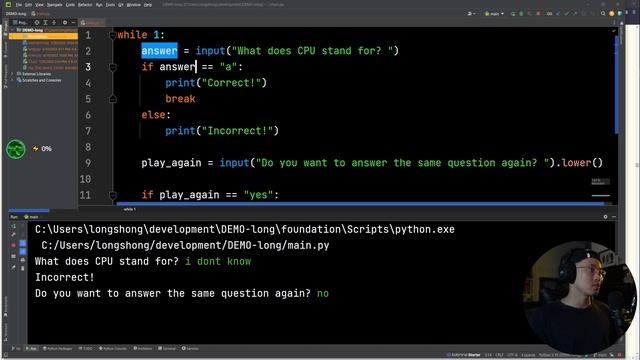Stop the program with top toolbar red square

538,14
